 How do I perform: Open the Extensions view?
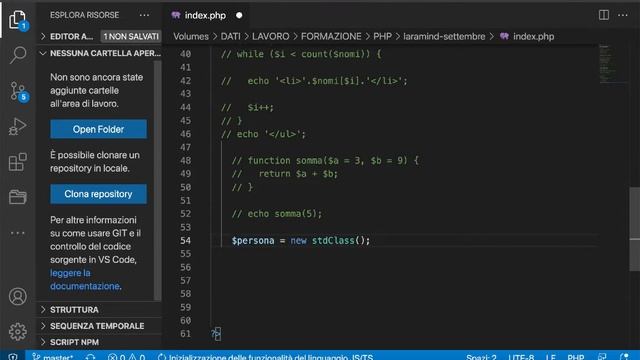[18, 162]
